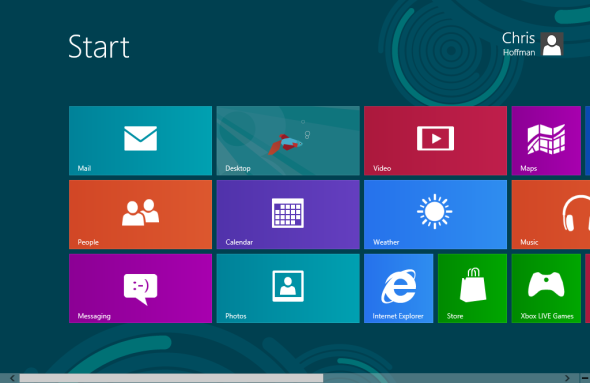Open the Photos tile

pos(288,288)
